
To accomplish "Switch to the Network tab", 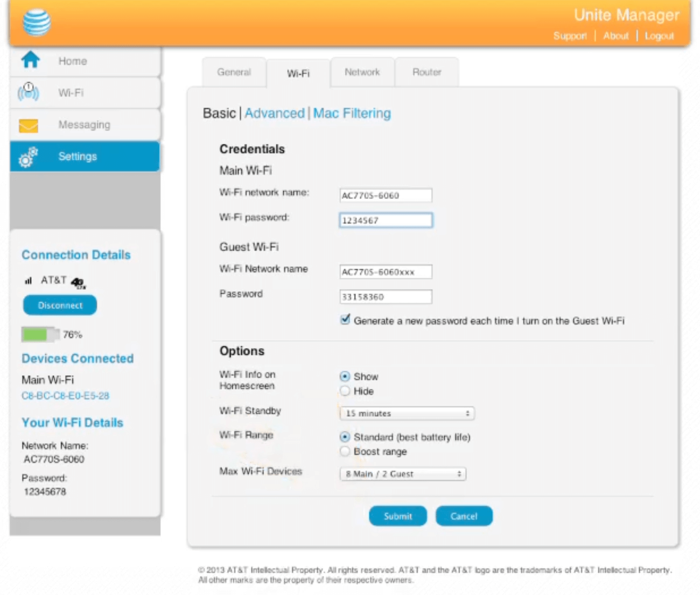I will [362, 72].
